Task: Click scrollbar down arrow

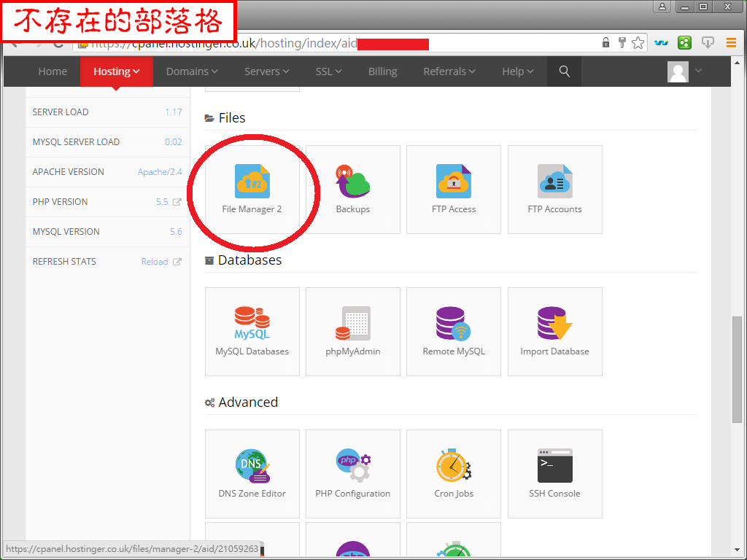Action: [737, 551]
